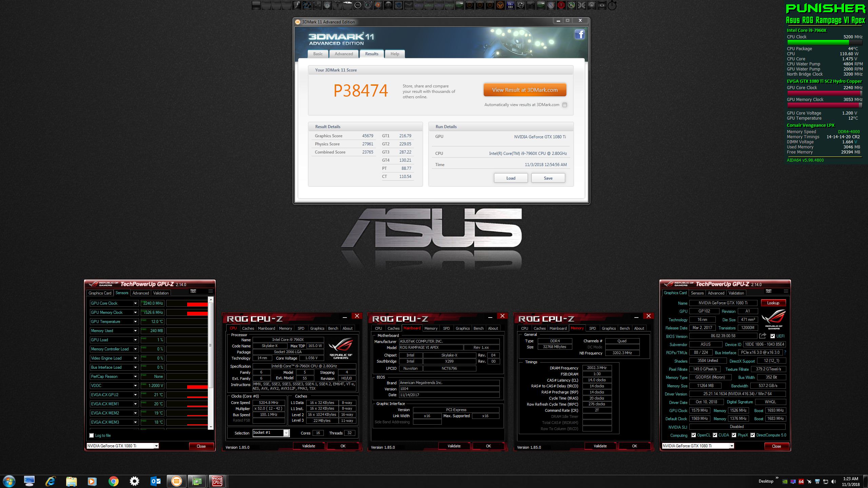Screen dimensions: 868x488
Task: Expand the GPU Core Clock sensor dropdown
Action: [135, 303]
